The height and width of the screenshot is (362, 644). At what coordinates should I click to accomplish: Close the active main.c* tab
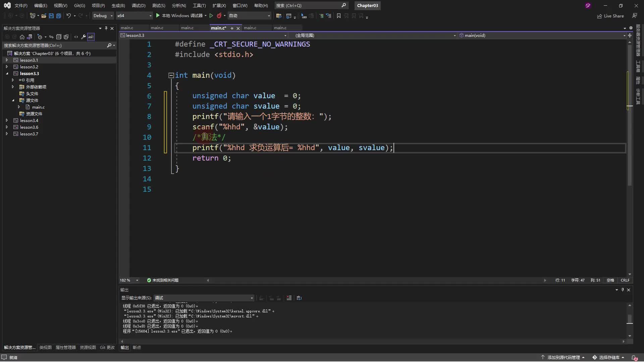tap(238, 28)
